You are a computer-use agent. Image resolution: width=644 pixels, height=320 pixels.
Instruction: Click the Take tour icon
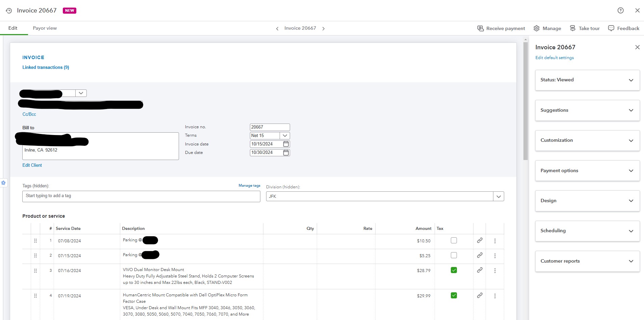point(573,28)
